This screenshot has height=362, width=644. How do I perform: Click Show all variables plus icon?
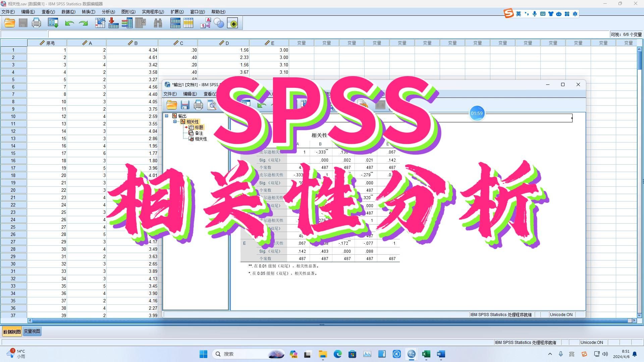point(232,23)
